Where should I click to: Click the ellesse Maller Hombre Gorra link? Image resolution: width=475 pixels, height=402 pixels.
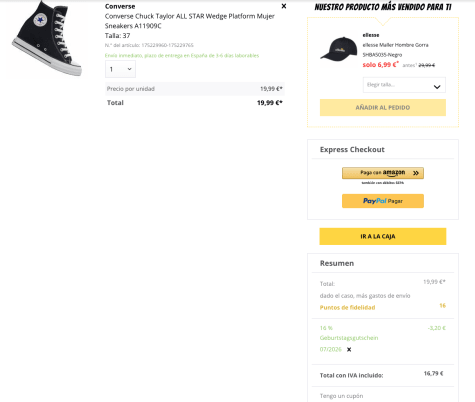[395, 50]
